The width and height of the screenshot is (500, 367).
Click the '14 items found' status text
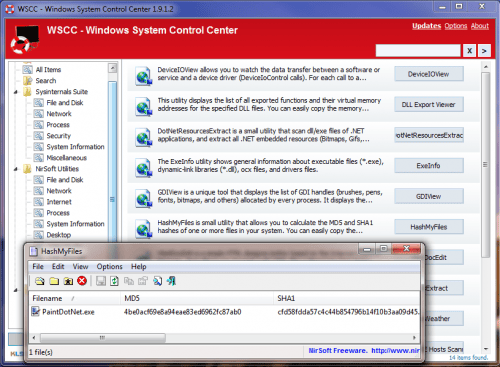[469, 357]
